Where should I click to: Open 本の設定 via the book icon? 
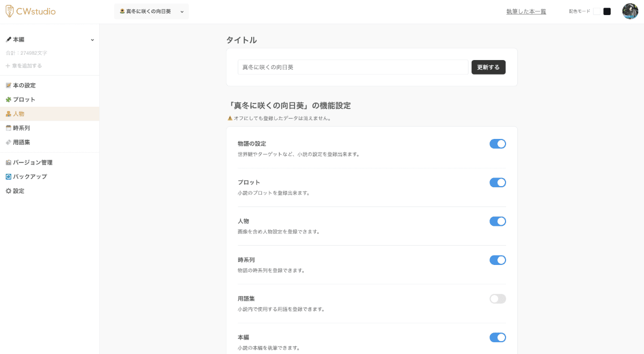pos(8,85)
